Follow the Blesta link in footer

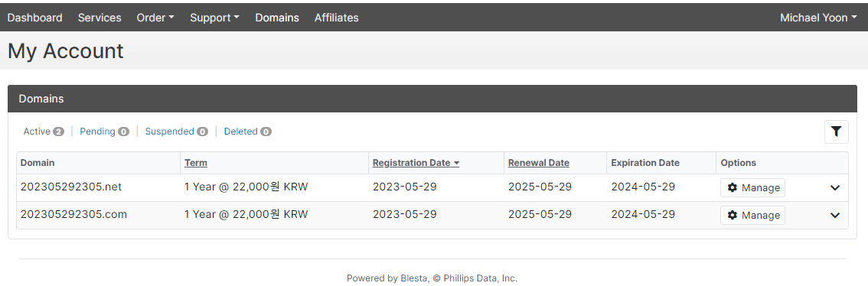[413, 278]
